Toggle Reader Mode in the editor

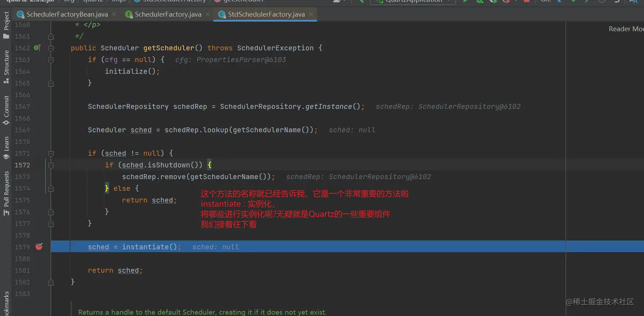(x=626, y=29)
